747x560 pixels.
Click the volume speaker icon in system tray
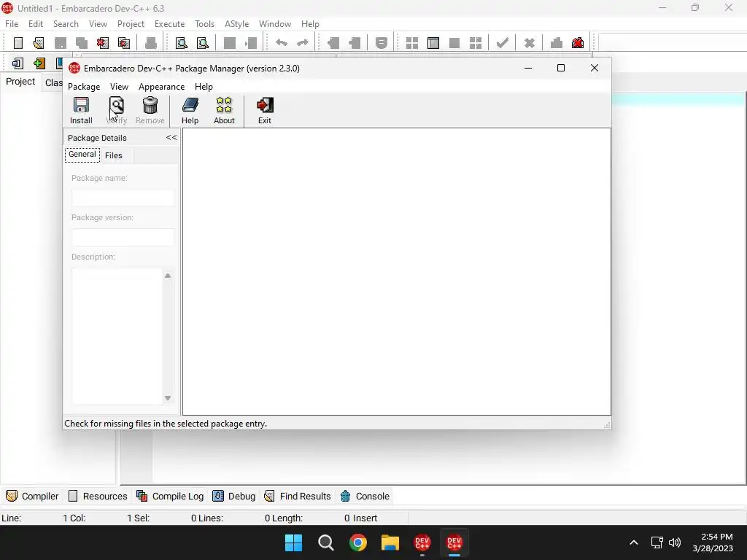(675, 542)
